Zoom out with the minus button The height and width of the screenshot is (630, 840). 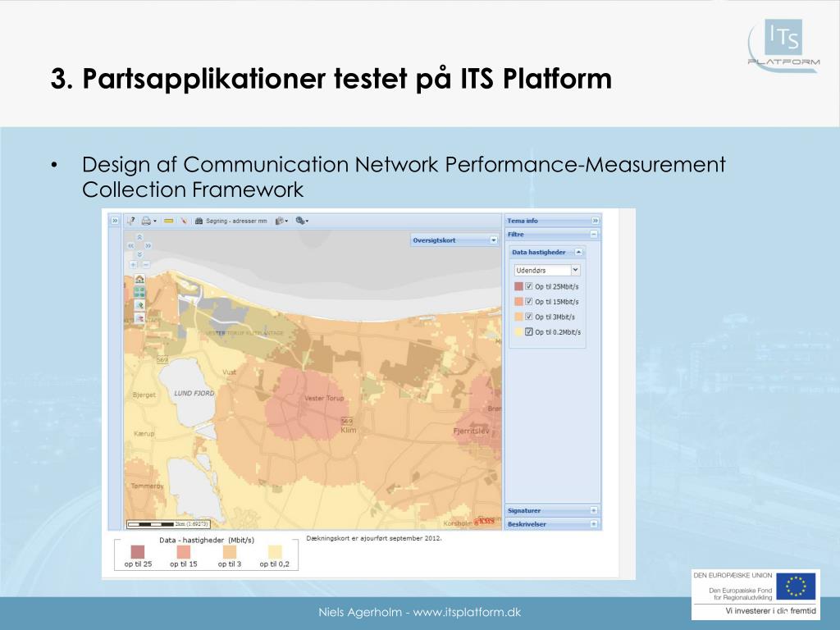pos(146,265)
